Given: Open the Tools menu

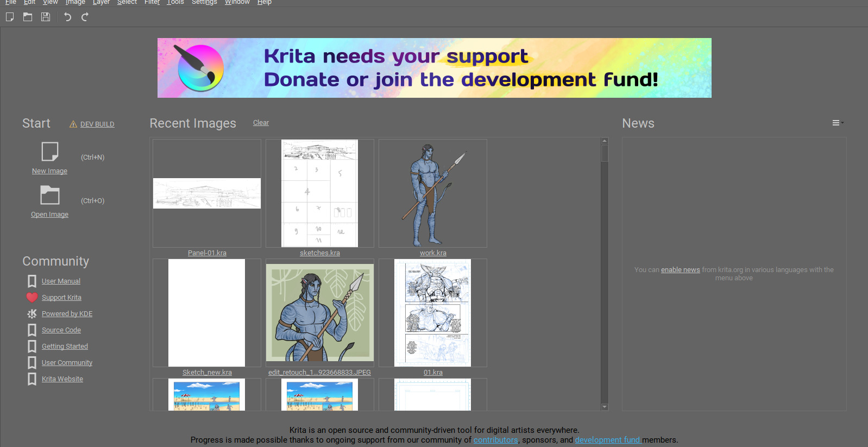Looking at the screenshot, I should click(x=175, y=2).
